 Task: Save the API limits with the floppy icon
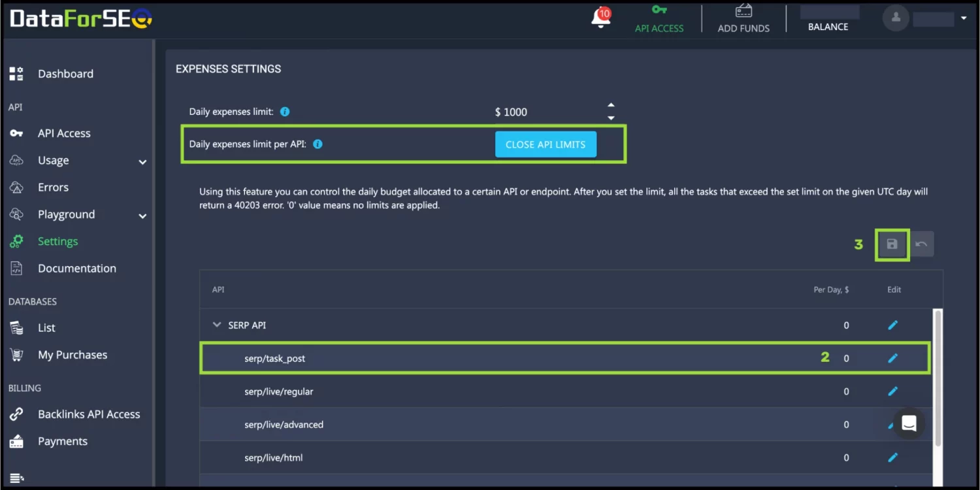[x=892, y=244]
